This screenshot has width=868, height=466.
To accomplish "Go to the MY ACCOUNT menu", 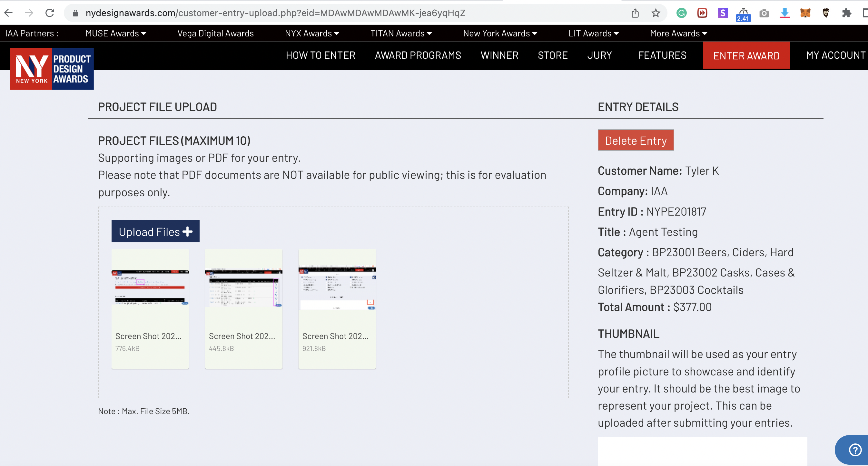I will coord(835,55).
